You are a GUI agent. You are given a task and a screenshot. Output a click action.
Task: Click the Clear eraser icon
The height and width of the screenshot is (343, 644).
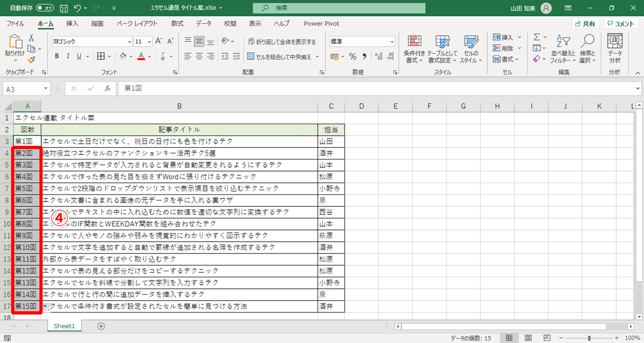click(537, 59)
